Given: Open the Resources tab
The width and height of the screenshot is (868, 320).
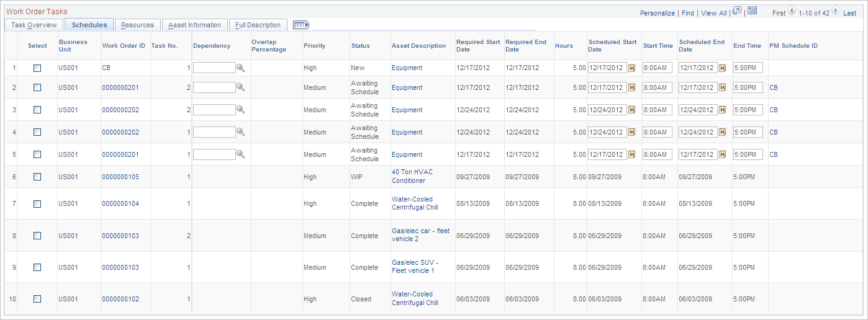Looking at the screenshot, I should click(x=137, y=25).
